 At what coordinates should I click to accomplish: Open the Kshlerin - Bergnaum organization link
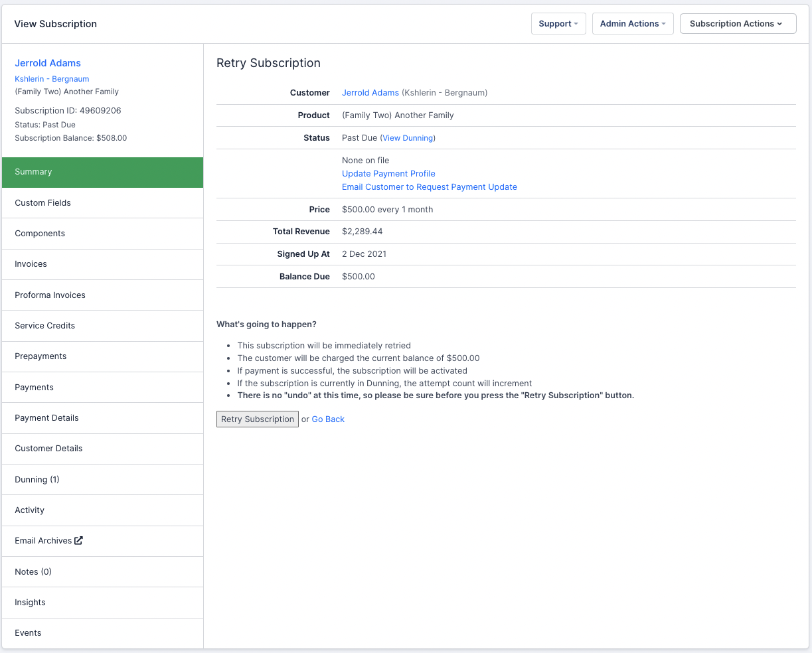point(52,79)
